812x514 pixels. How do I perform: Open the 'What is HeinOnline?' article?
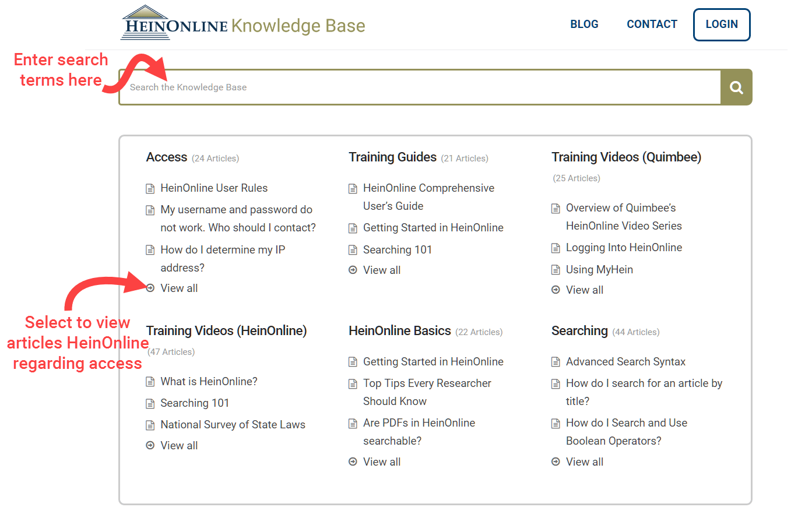(x=209, y=382)
